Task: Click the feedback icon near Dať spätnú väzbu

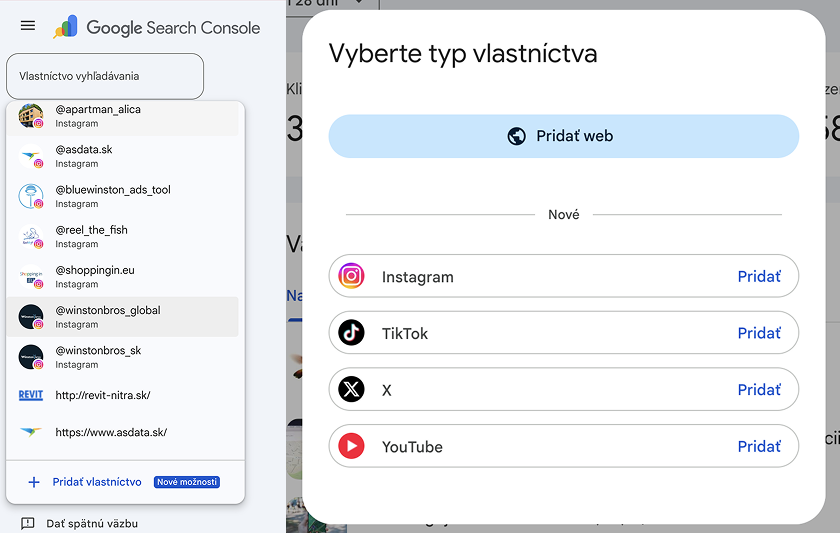Action: [27, 523]
